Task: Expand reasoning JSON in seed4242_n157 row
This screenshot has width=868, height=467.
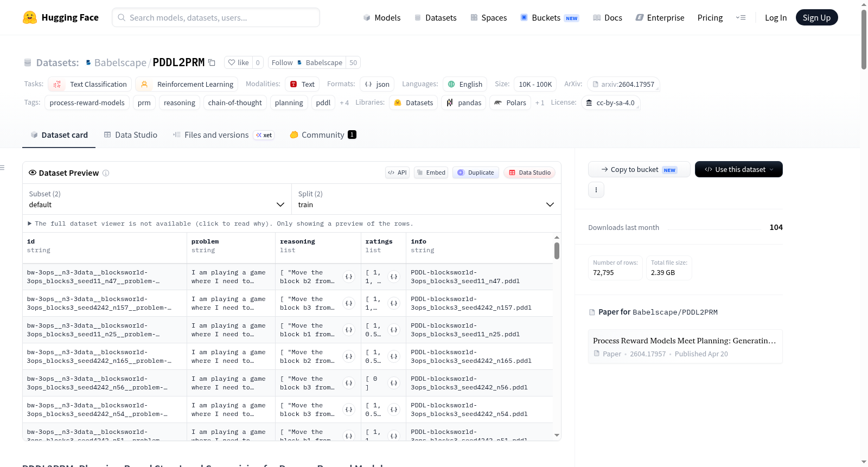Action: coord(349,303)
